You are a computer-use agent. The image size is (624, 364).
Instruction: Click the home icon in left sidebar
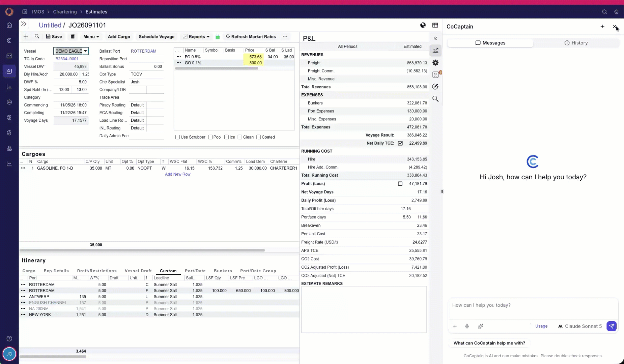pyautogui.click(x=9, y=25)
